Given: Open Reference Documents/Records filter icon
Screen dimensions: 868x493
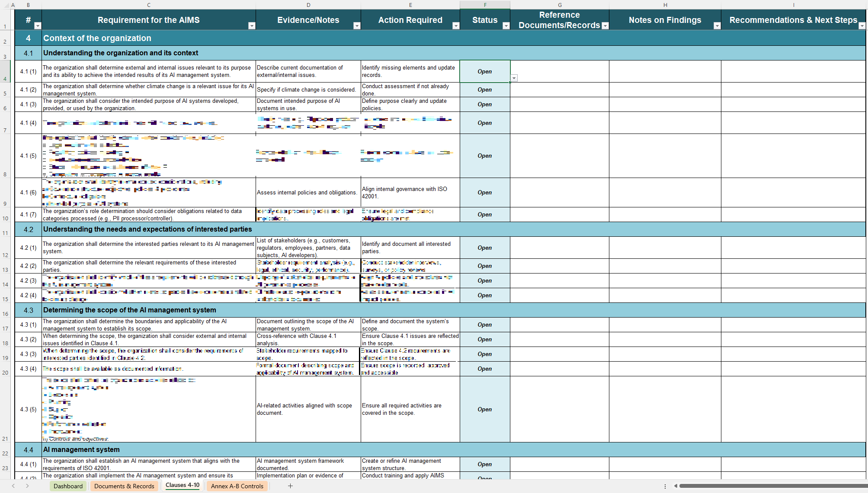Looking at the screenshot, I should pyautogui.click(x=605, y=26).
